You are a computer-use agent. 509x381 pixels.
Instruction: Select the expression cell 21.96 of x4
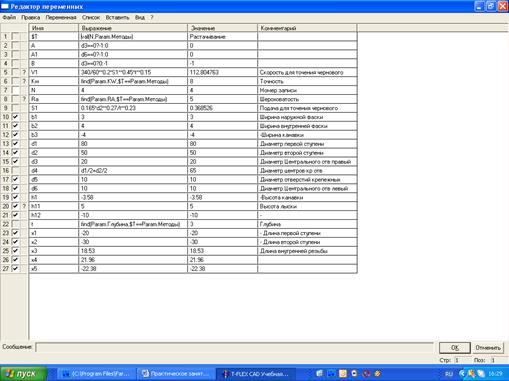pos(133,260)
